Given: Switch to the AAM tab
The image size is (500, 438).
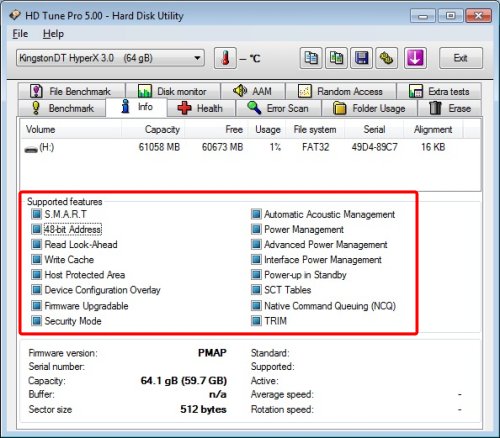Looking at the screenshot, I should pyautogui.click(x=253, y=91).
